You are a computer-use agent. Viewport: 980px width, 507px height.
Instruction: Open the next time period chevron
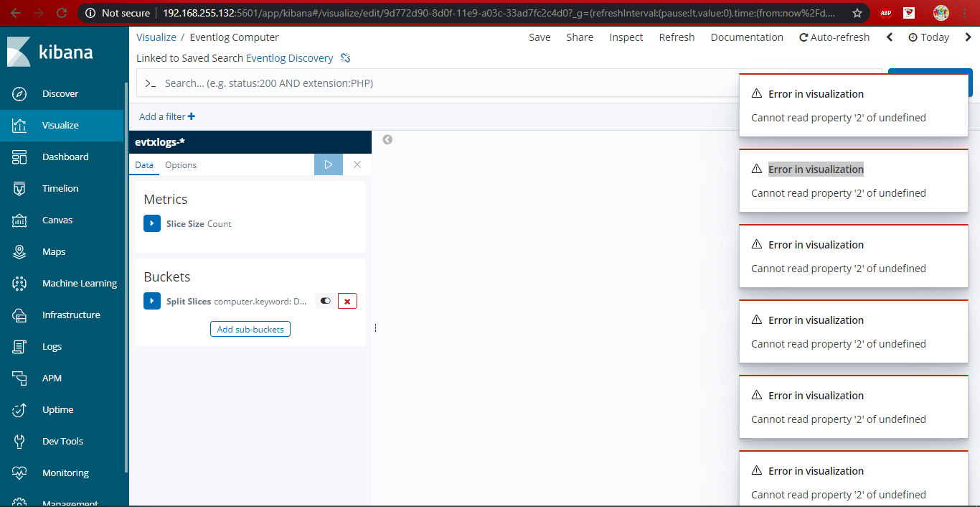click(x=969, y=37)
